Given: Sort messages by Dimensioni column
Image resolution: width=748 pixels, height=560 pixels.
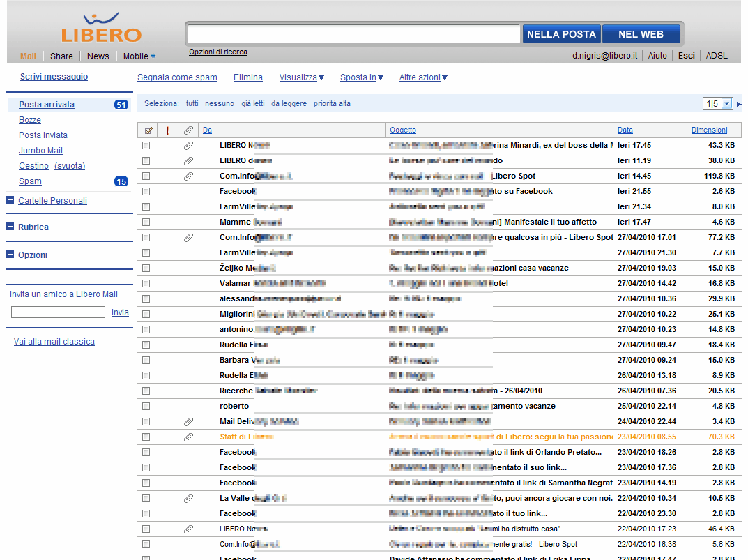Looking at the screenshot, I should [710, 130].
